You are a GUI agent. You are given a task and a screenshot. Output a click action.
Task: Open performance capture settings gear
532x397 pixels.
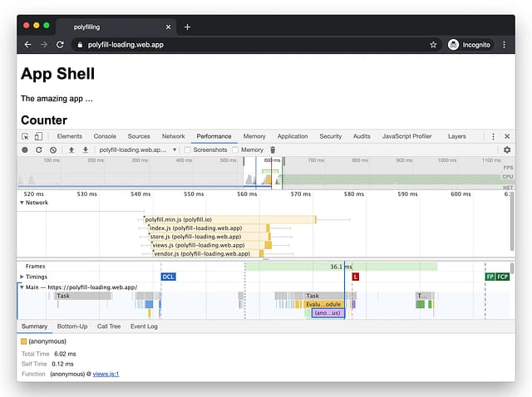click(x=507, y=150)
